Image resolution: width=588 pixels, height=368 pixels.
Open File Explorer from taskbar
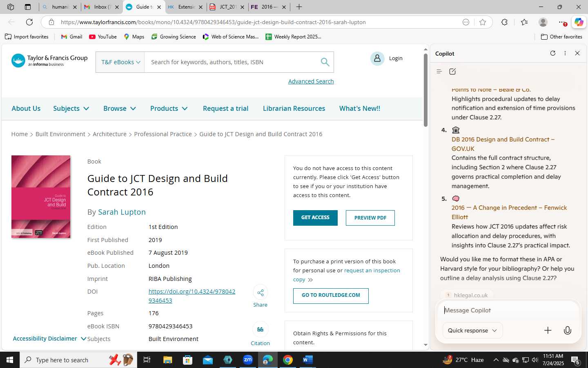click(x=167, y=360)
